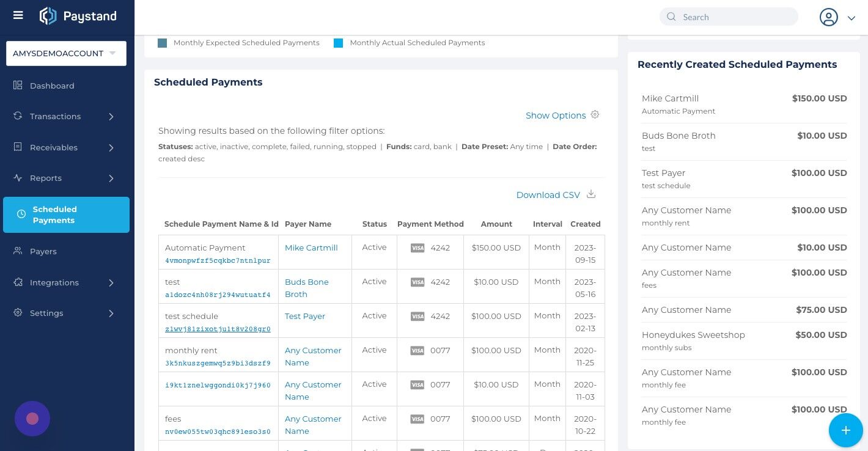868x451 pixels.
Task: Click Show Options link
Action: [556, 116]
